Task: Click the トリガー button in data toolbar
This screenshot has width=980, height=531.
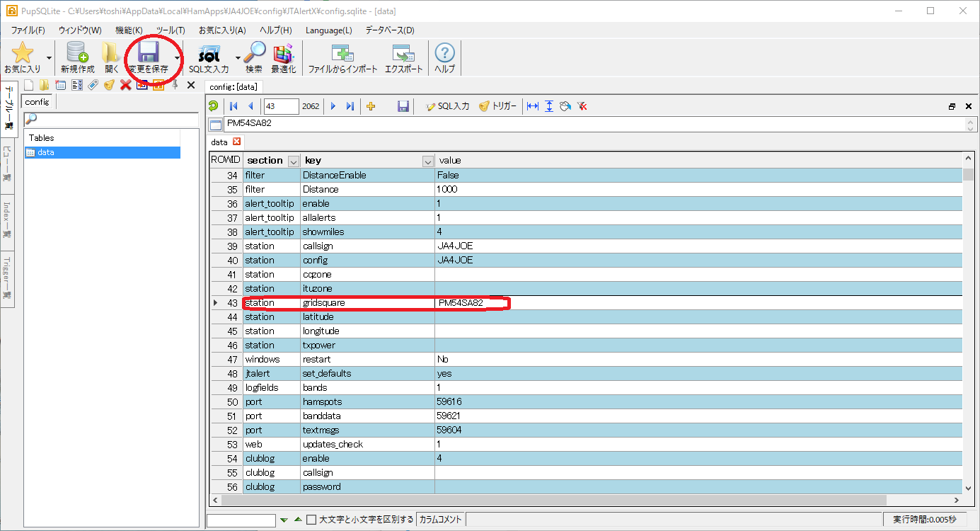Action: point(498,106)
